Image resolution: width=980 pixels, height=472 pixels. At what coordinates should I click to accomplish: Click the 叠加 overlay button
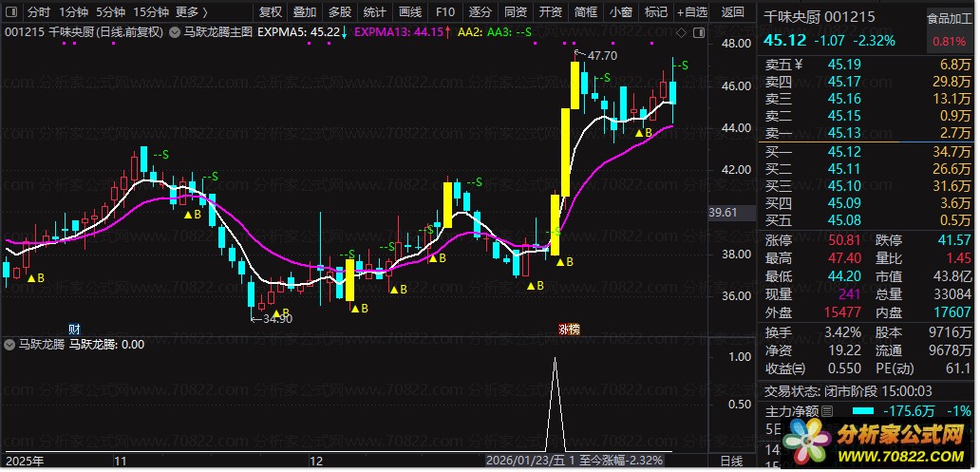click(x=305, y=12)
